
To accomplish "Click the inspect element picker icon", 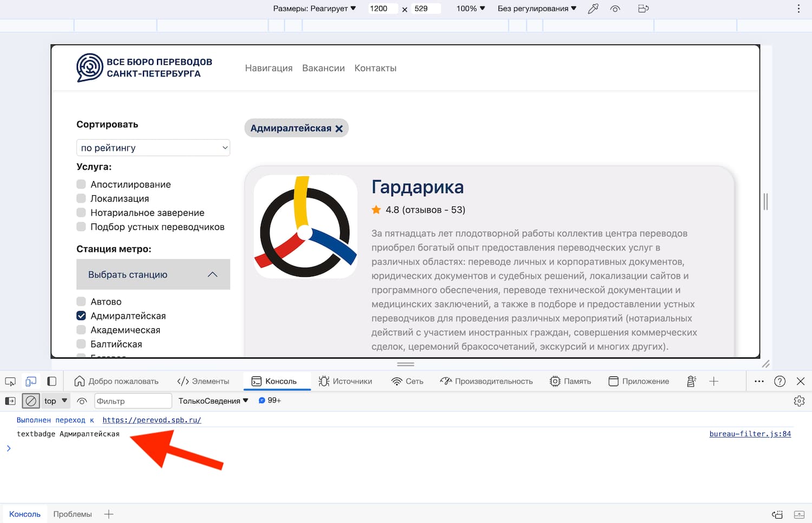I will (x=10, y=381).
